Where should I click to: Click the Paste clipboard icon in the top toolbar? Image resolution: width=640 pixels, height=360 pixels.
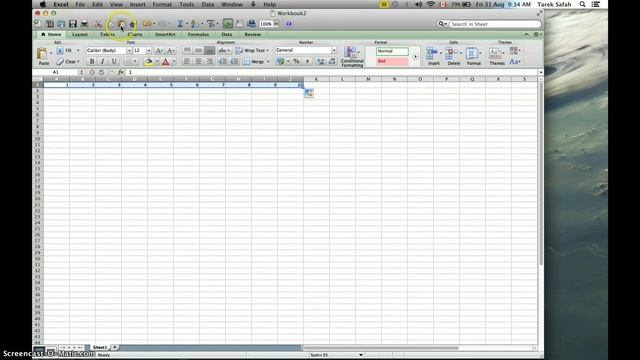click(x=121, y=24)
